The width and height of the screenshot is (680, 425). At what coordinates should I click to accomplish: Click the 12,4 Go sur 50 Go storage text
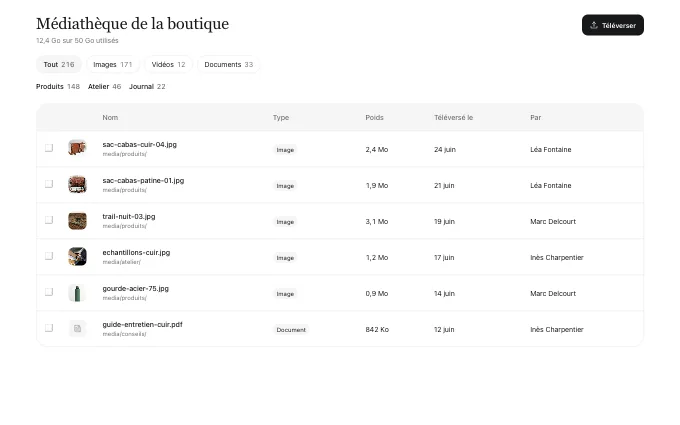pyautogui.click(x=77, y=40)
